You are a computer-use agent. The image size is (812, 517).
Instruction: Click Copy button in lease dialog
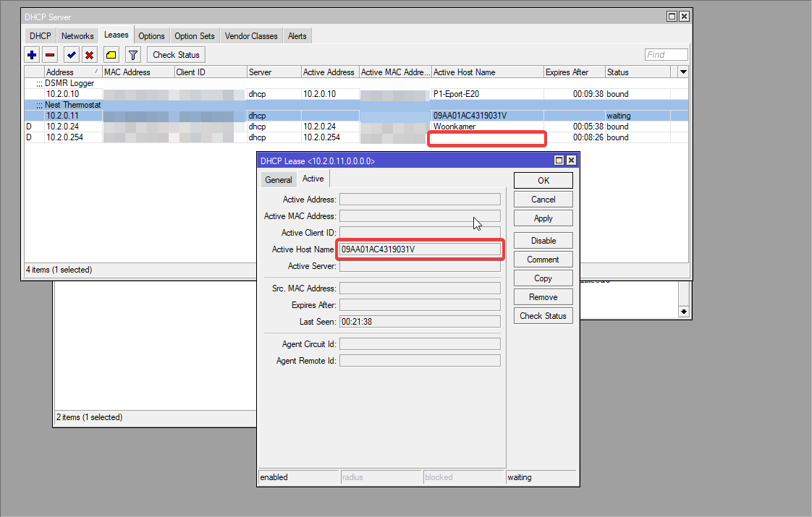544,278
